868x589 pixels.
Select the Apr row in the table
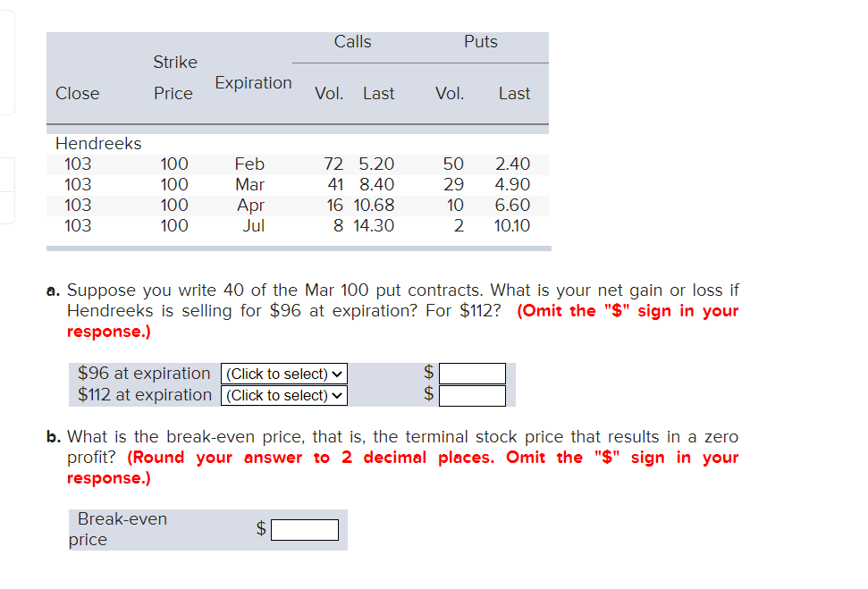(250, 205)
